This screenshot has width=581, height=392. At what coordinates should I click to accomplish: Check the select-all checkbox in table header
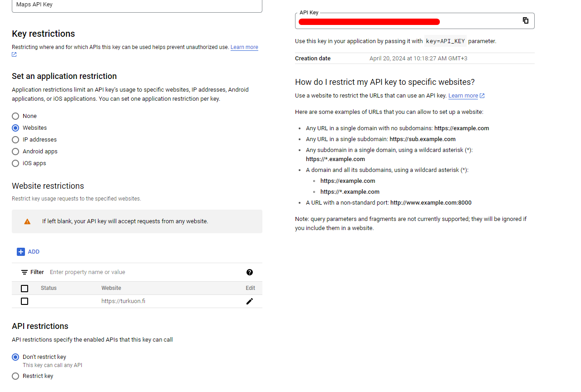pos(25,289)
